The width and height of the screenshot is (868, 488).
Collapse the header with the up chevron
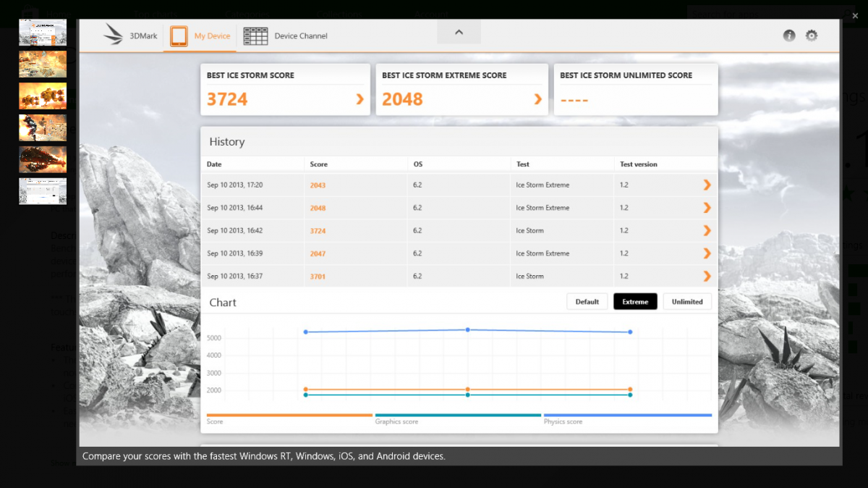click(459, 32)
